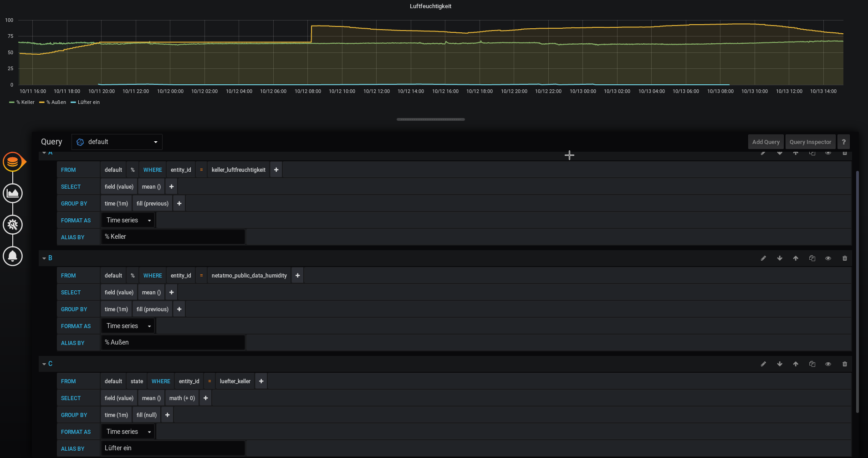This screenshot has width=868, height=458.
Task: Open panel General settings via the gear-wrench icon
Action: (x=12, y=225)
